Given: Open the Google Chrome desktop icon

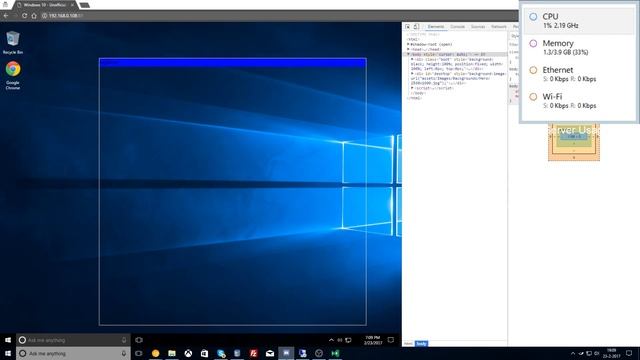Looking at the screenshot, I should tap(13, 75).
